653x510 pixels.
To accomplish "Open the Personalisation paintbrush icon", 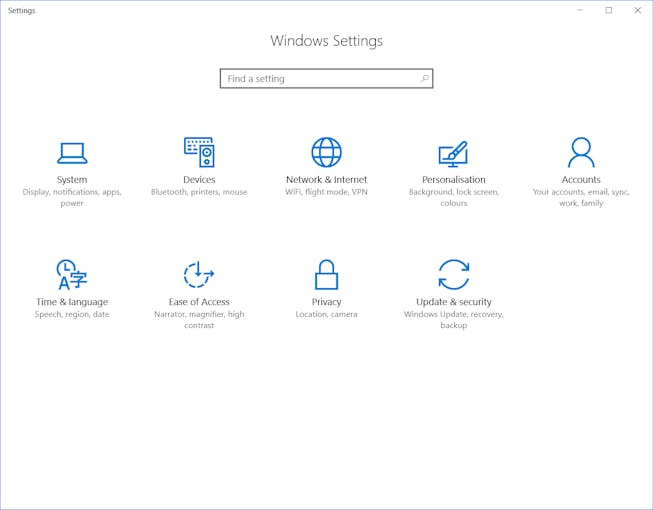I will (454, 154).
